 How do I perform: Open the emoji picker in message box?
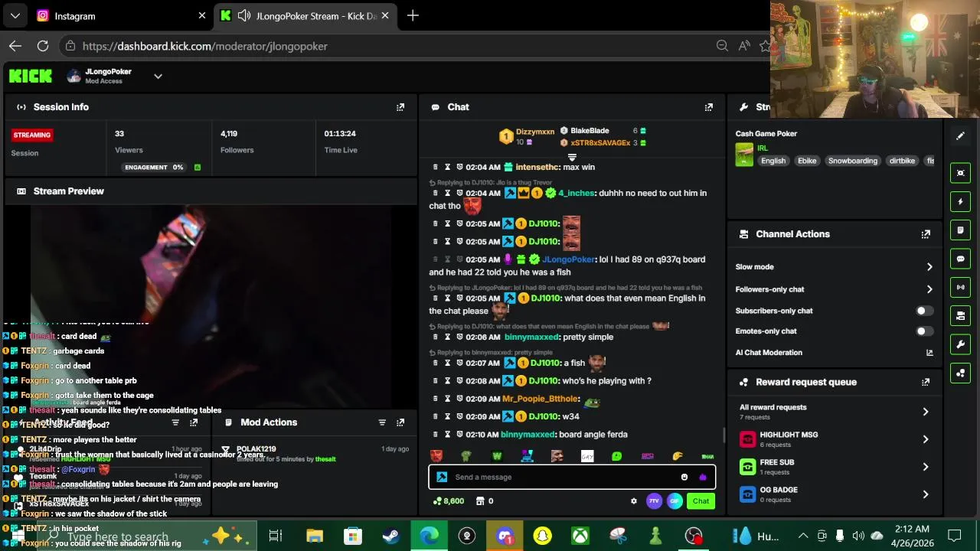[x=684, y=477]
